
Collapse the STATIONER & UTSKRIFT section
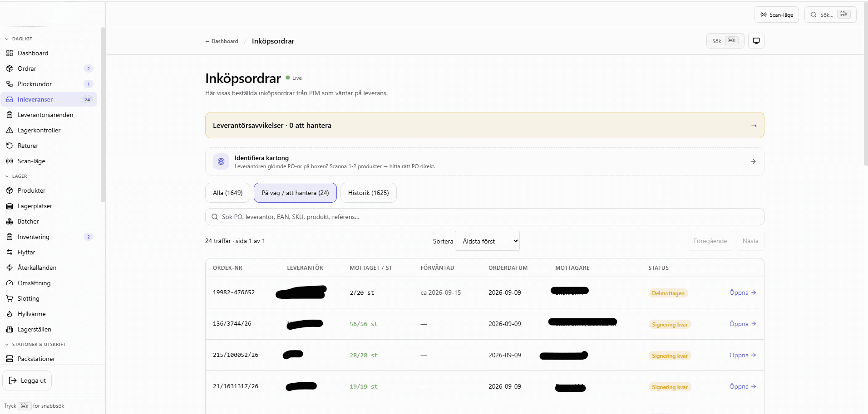click(x=35, y=345)
